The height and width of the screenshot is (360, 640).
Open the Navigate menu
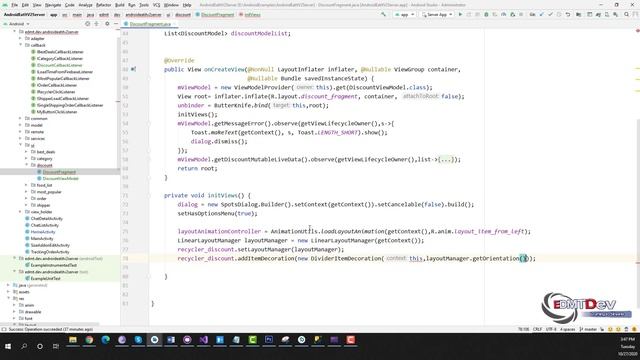(53, 5)
